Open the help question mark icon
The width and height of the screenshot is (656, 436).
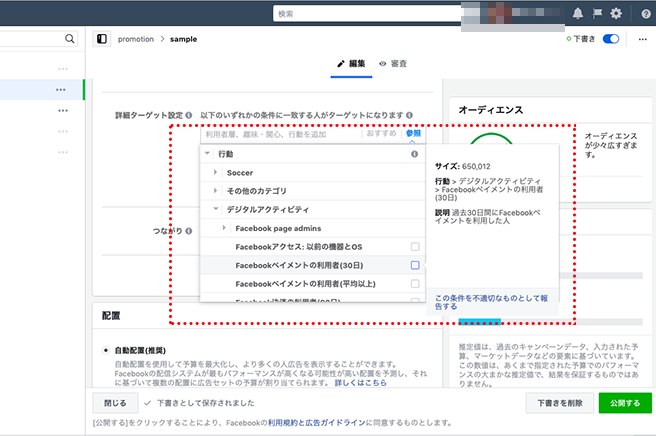tap(646, 14)
